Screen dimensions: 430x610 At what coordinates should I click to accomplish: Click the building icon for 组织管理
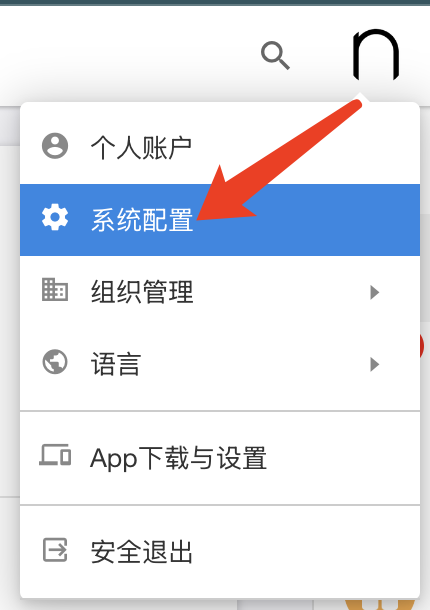point(55,289)
